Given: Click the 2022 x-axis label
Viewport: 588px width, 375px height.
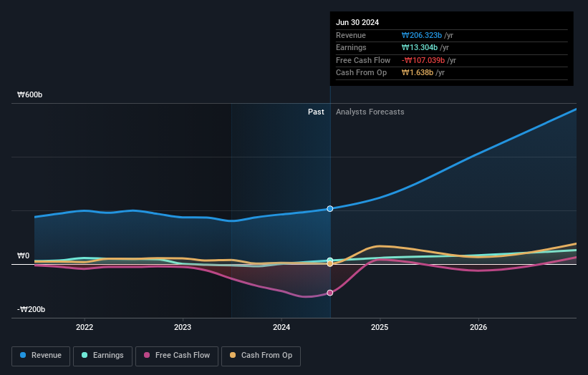Looking at the screenshot, I should coord(85,328).
